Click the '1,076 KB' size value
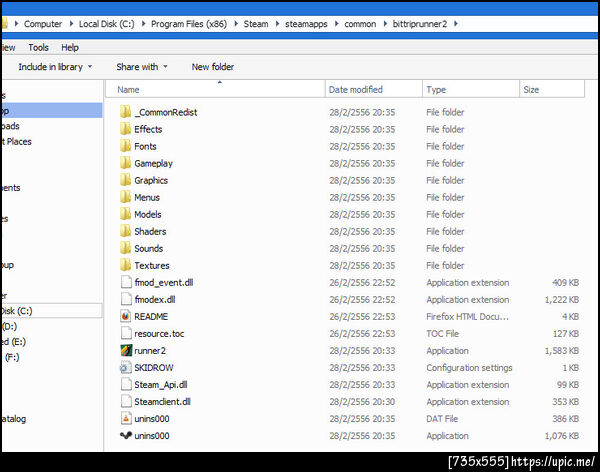The width and height of the screenshot is (600, 472). [x=562, y=436]
